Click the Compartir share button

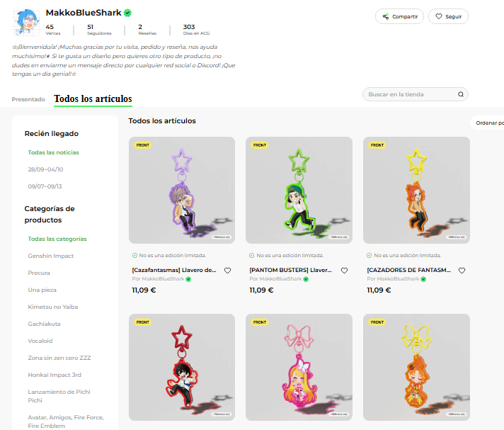point(399,16)
